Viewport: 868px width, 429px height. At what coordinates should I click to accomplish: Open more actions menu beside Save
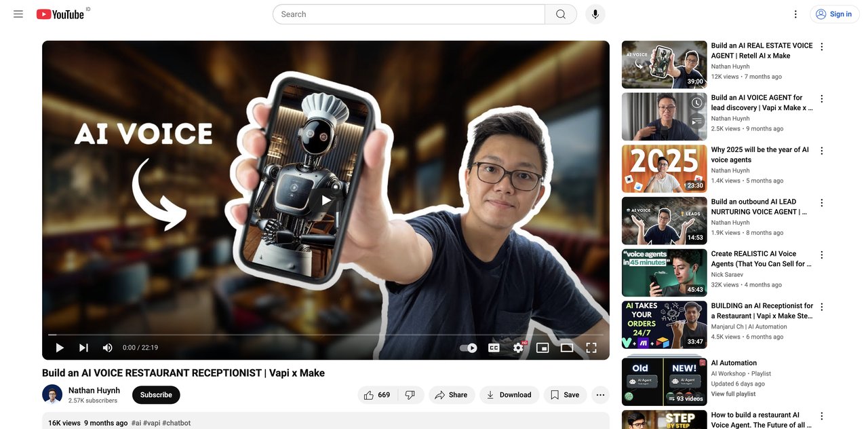pyautogui.click(x=600, y=395)
